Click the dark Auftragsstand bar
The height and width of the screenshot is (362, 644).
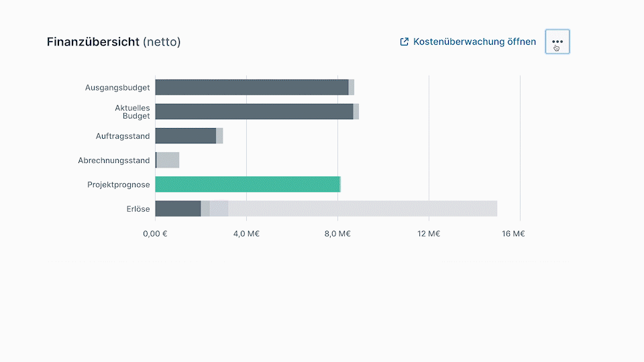pos(185,136)
